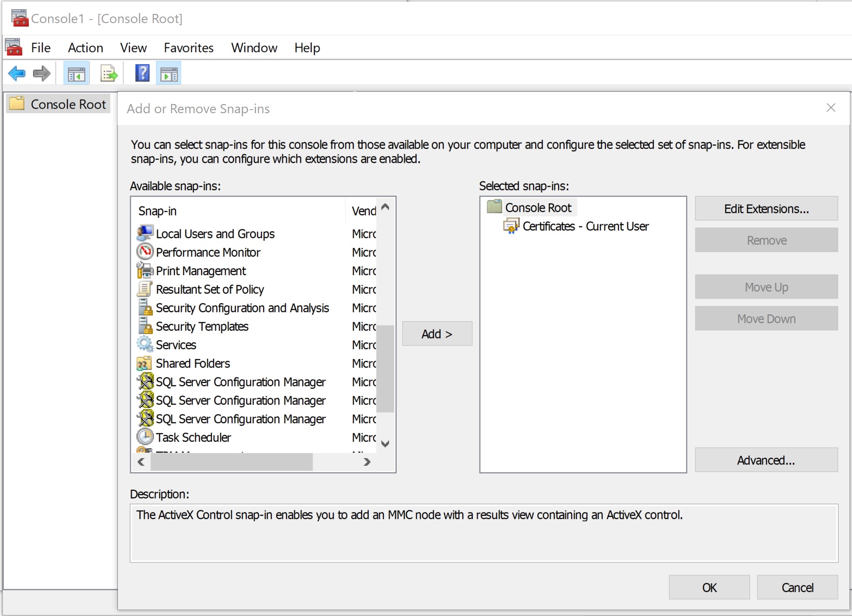Open the Window menu
This screenshot has width=852, height=616.
point(254,47)
